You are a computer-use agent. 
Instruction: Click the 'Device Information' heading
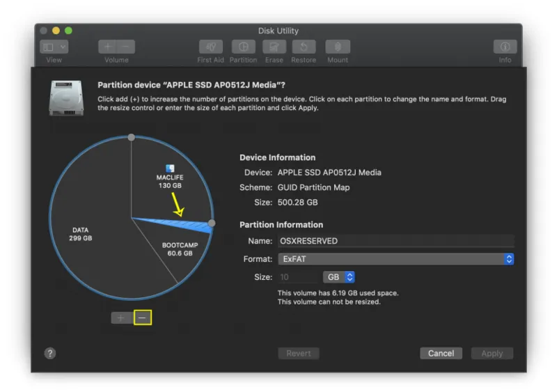coord(277,157)
